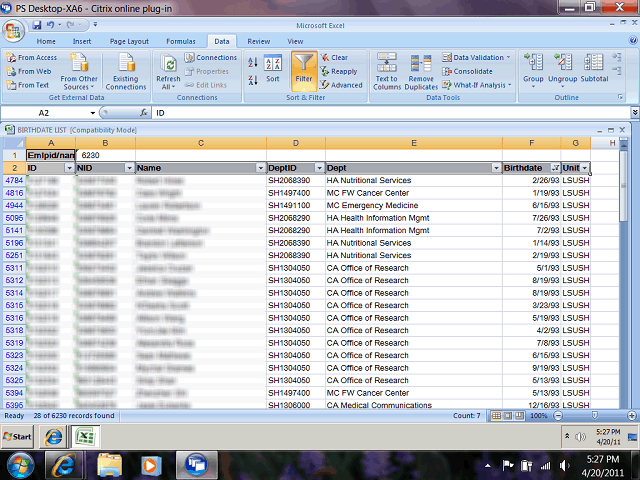Screen dimensions: 640x480
Task: Click the Group rows icon
Action: point(533,70)
